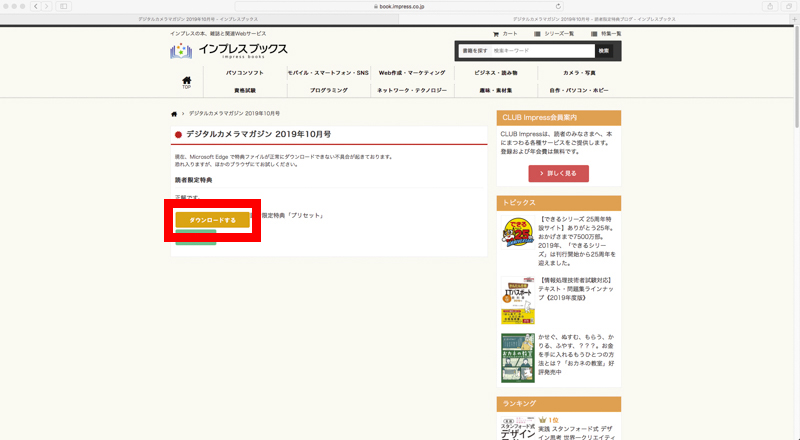
Task: Open 趣味・素材集 category
Action: [x=495, y=90]
